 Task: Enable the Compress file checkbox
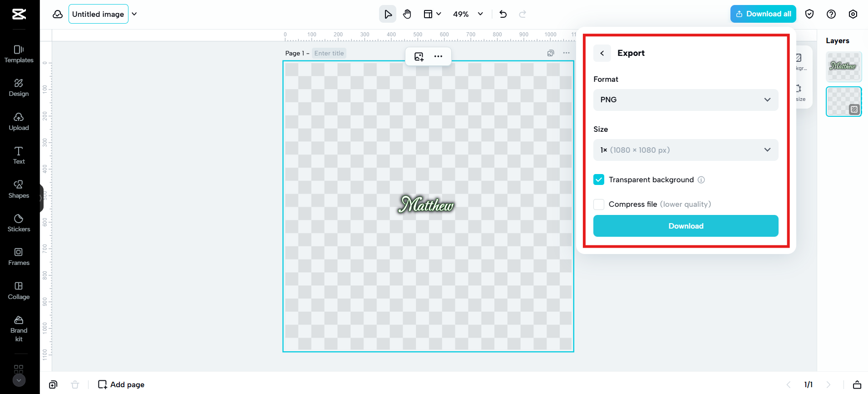599,204
